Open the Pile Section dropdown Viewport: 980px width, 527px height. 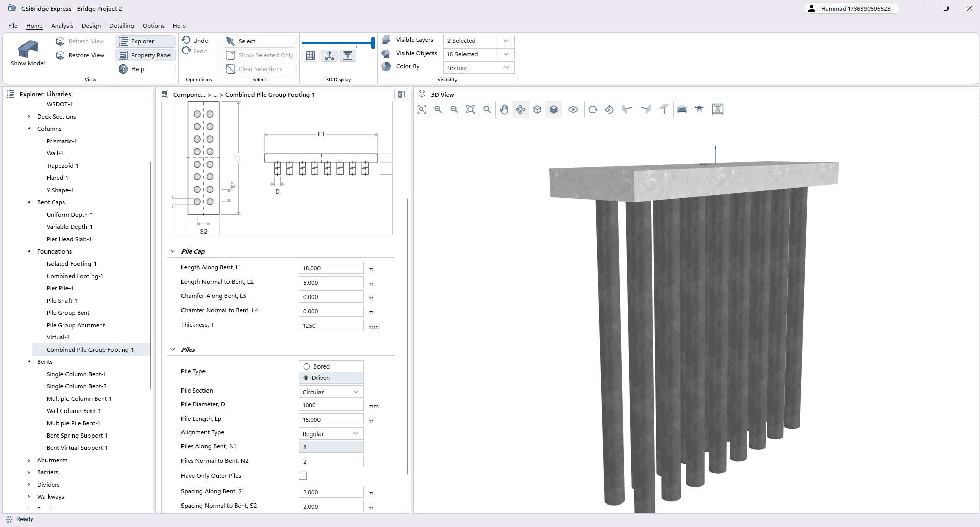pyautogui.click(x=331, y=392)
